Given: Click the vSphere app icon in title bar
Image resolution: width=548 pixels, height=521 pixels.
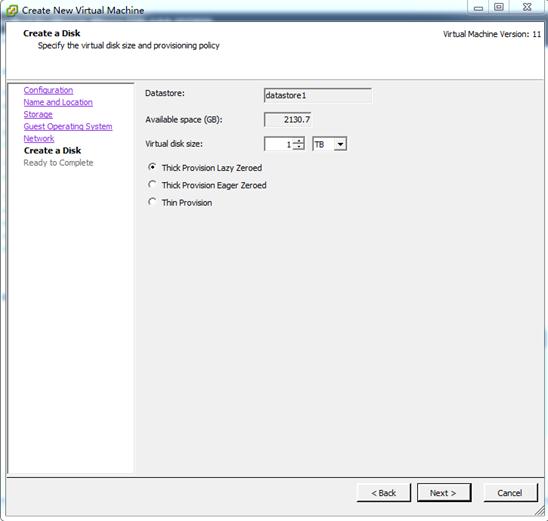Looking at the screenshot, I should point(12,10).
